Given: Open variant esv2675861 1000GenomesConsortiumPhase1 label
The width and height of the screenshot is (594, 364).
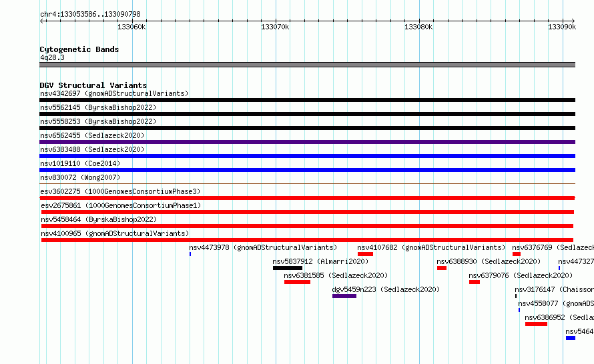Looking at the screenshot, I should coord(121,205).
